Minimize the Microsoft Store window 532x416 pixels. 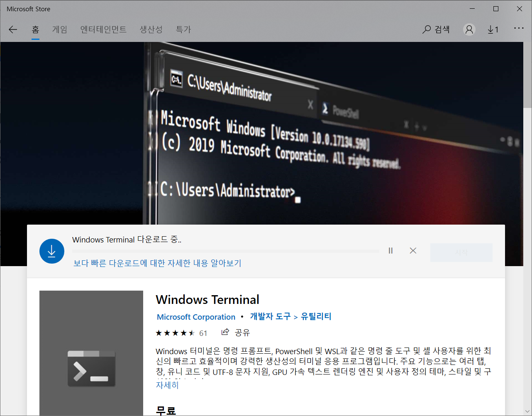472,9
